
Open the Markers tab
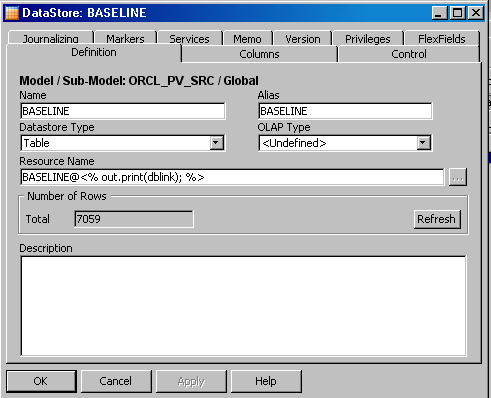[x=125, y=39]
